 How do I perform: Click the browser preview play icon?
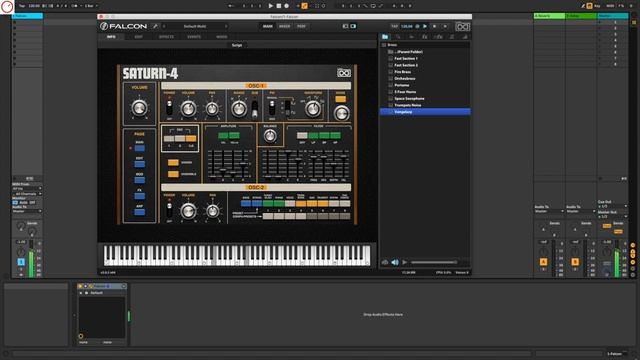pyautogui.click(x=404, y=262)
